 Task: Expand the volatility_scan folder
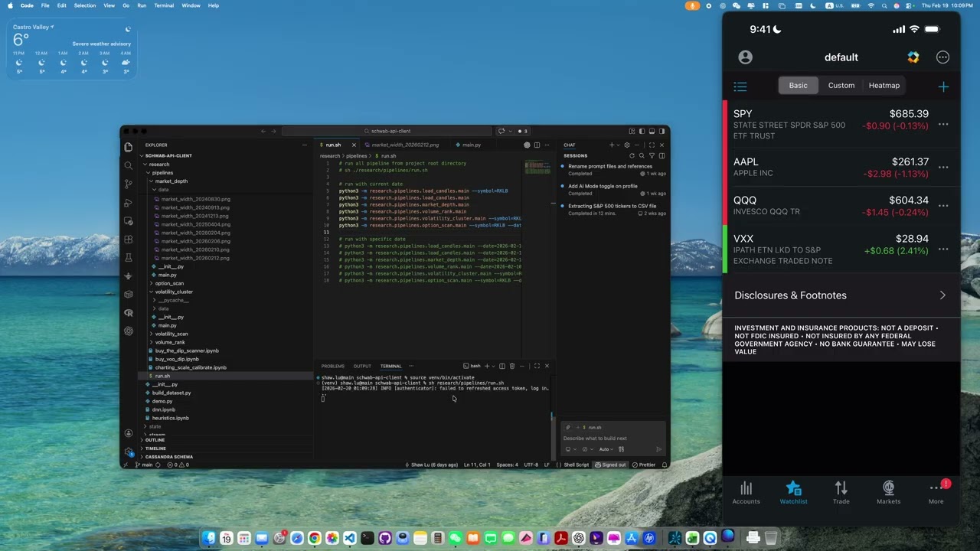pyautogui.click(x=171, y=334)
